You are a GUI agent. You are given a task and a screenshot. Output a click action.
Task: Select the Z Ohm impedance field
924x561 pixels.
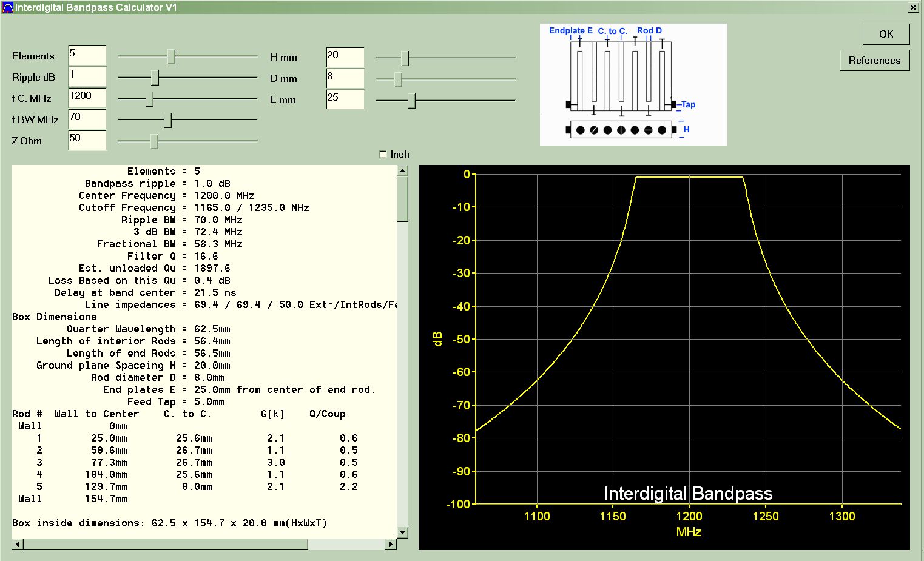tap(87, 140)
